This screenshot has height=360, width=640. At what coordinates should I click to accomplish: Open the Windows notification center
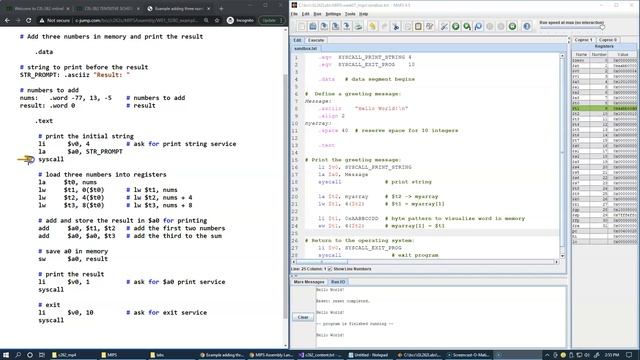(629, 355)
